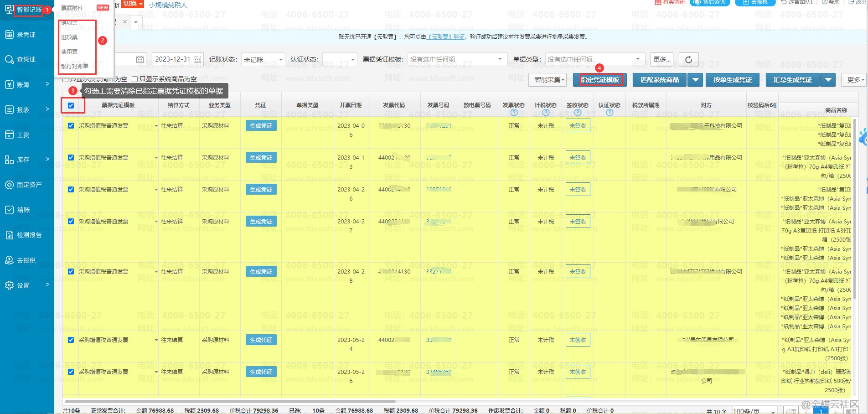Click the 指定凭证模板 button
Screen dimensions: 868x414
[599, 80]
